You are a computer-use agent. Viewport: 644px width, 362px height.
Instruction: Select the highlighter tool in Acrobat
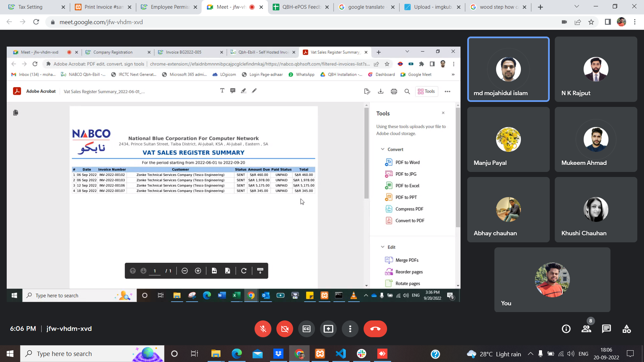coord(244,91)
